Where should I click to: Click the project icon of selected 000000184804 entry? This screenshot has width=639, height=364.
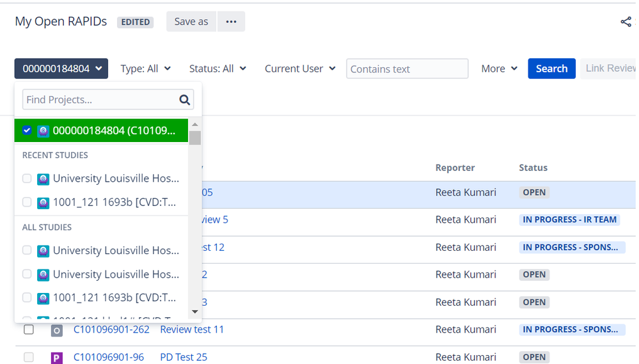pyautogui.click(x=43, y=131)
